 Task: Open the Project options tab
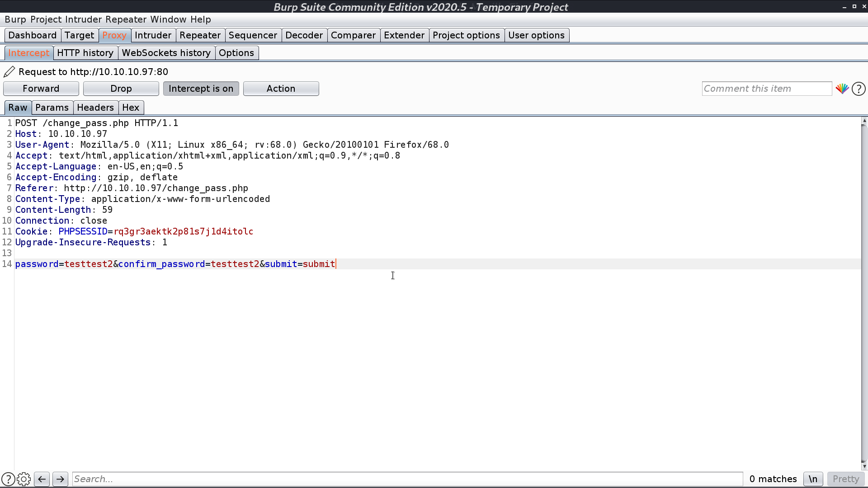[466, 35]
